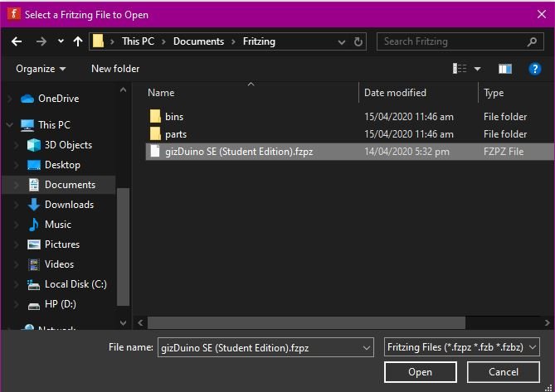
Task: Select Pictures in the navigation pane
Action: (62, 244)
